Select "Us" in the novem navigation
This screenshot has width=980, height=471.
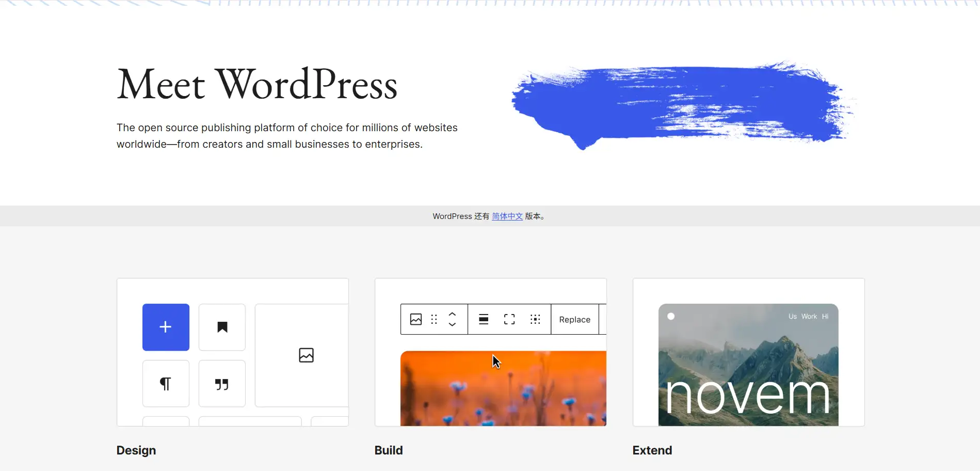point(793,316)
